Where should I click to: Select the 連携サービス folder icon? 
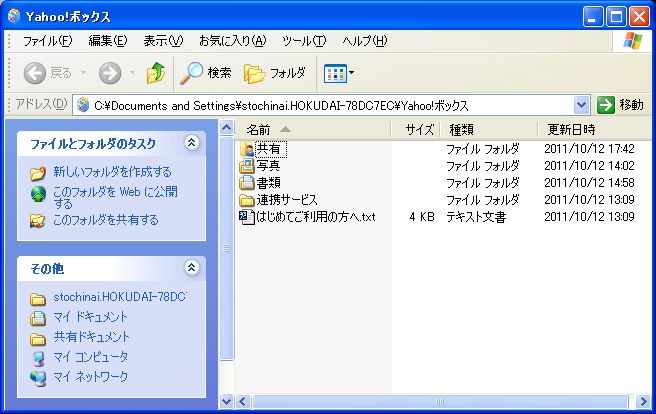(247, 200)
